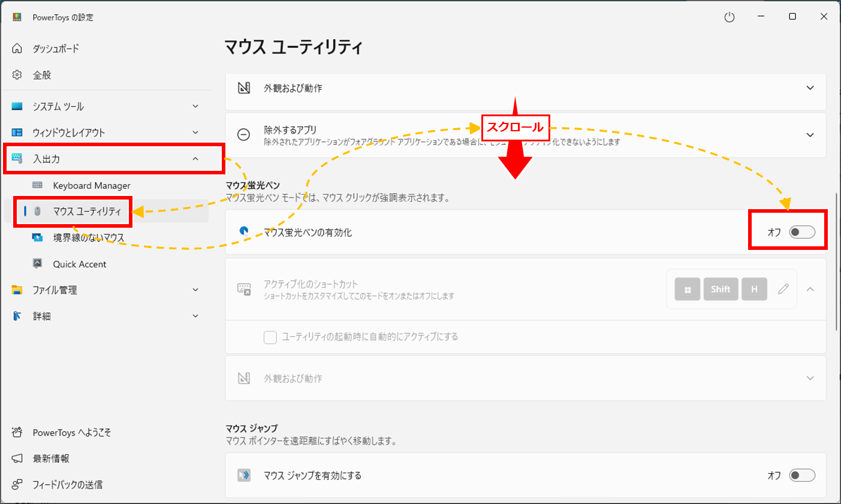Click the PowerToys app icon in title bar
The image size is (841, 504).
(x=17, y=17)
